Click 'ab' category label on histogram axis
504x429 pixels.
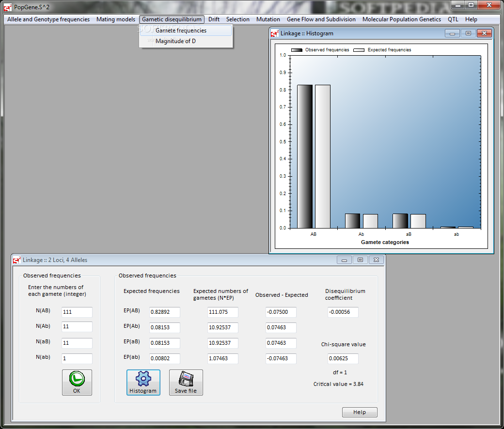[x=457, y=234]
